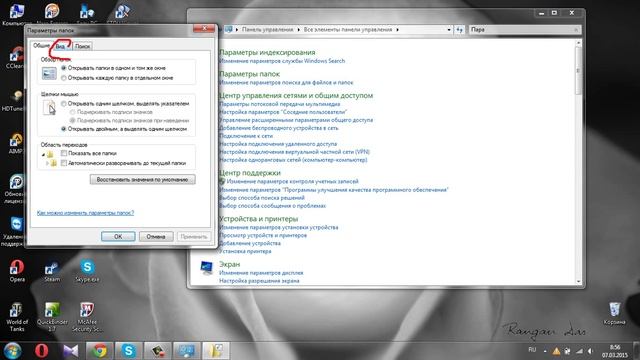Image resolution: width=640 pixels, height=360 pixels.
Task: Click the RU language indicator
Action: [x=532, y=350]
